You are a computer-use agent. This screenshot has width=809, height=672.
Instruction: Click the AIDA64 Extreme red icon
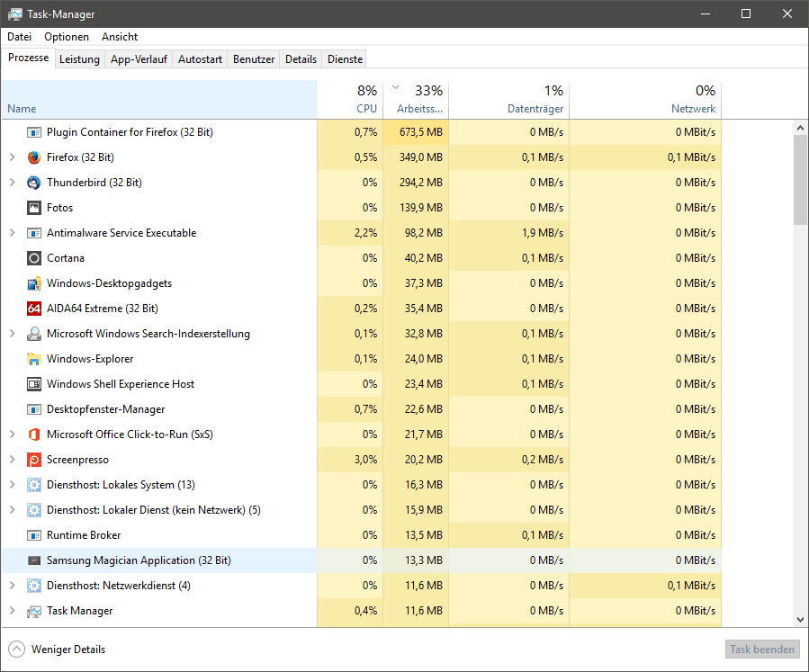click(34, 309)
